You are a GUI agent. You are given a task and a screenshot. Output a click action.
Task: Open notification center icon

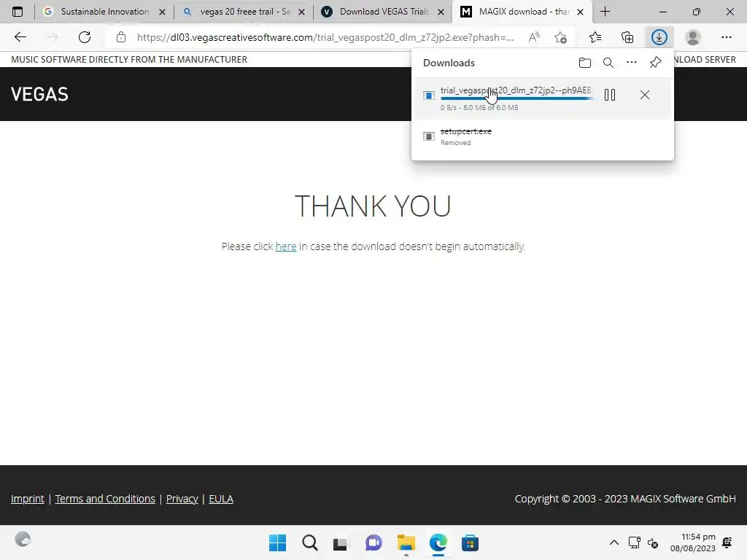point(727,542)
